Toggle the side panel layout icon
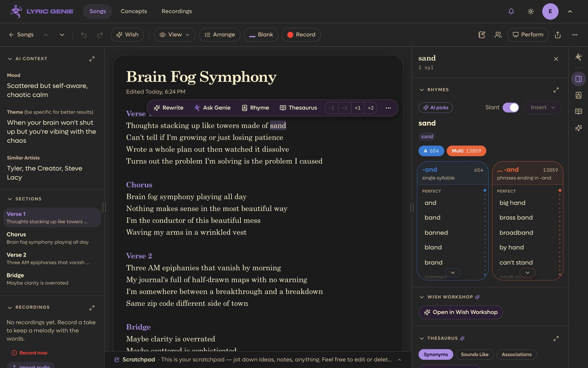The width and height of the screenshot is (588, 368). point(579,79)
